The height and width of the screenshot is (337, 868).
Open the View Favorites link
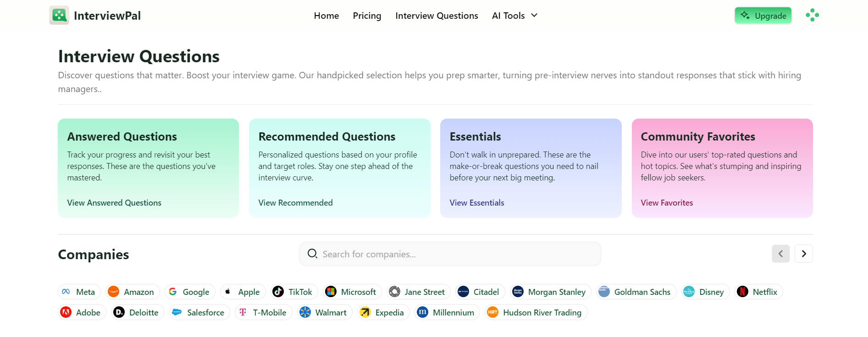tap(667, 202)
